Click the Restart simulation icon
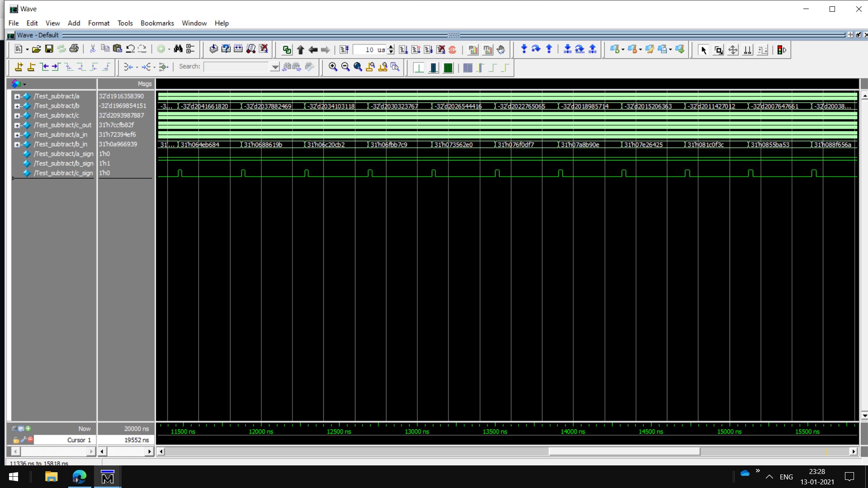 pyautogui.click(x=344, y=50)
